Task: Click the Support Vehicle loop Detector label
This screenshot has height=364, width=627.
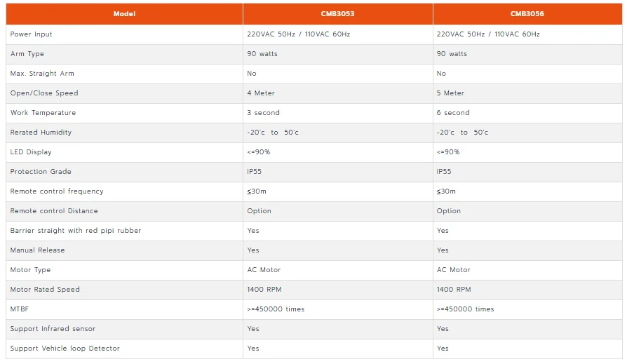Action: (65, 349)
